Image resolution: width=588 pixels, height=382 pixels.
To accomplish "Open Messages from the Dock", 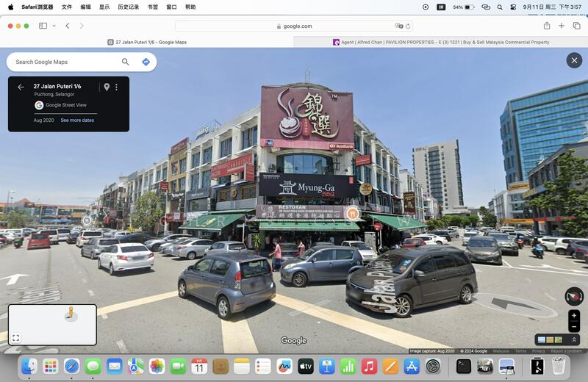I will (x=93, y=367).
